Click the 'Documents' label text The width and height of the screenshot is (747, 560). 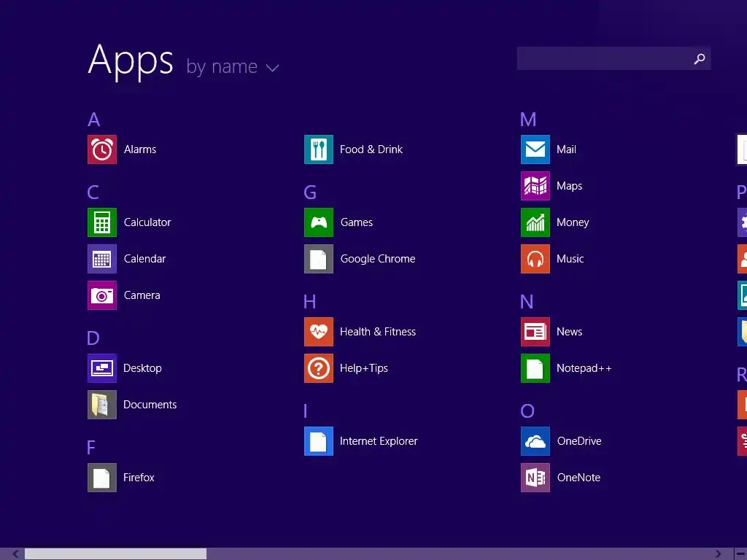[150, 405]
